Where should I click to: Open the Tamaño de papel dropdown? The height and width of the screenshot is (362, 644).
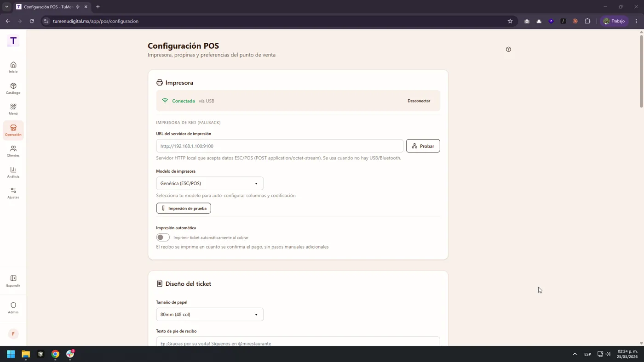coord(210,315)
